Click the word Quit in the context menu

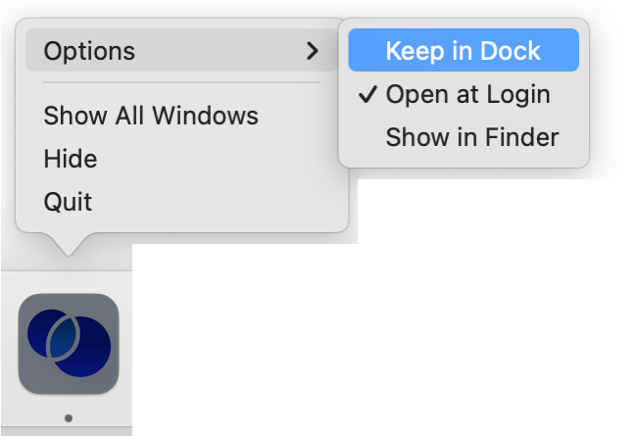(68, 202)
